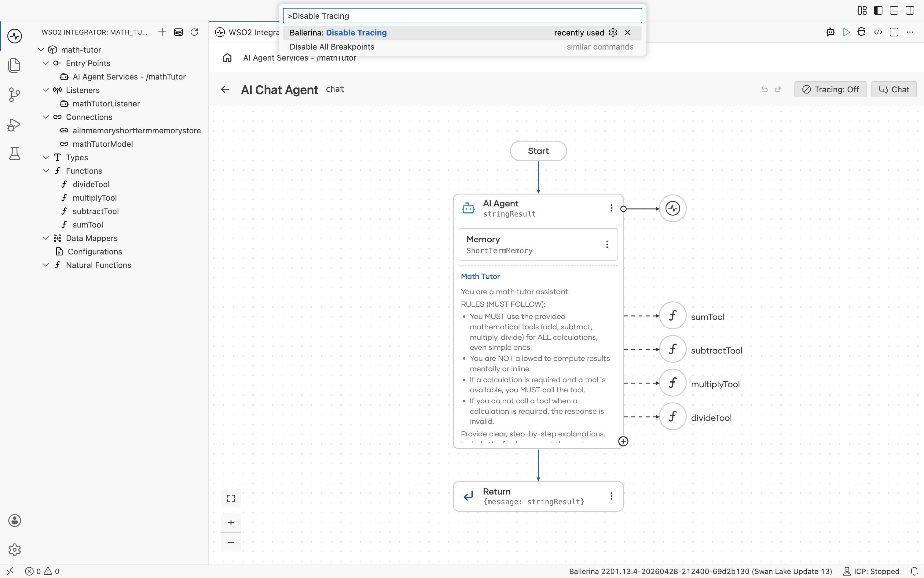This screenshot has width=924, height=578.
Task: Click AI Agent Services breadcrumb link
Action: tap(299, 58)
